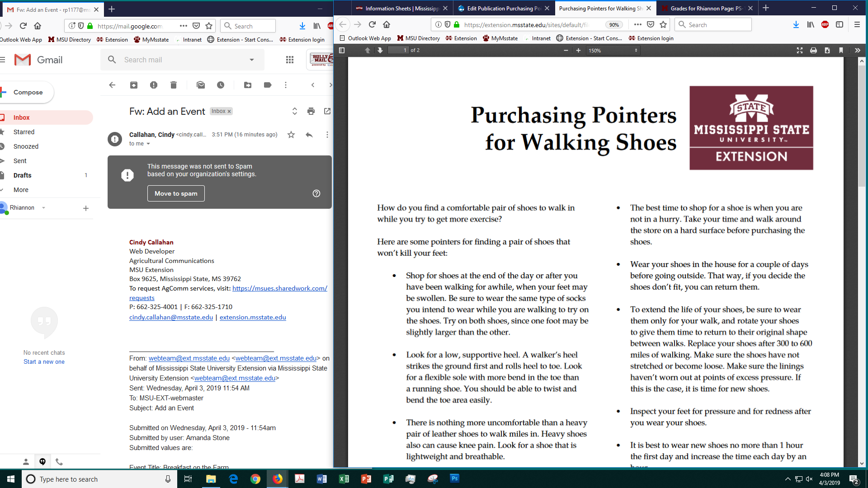The height and width of the screenshot is (488, 868).
Task: Report spam icon in Gmail toolbar
Action: click(154, 85)
